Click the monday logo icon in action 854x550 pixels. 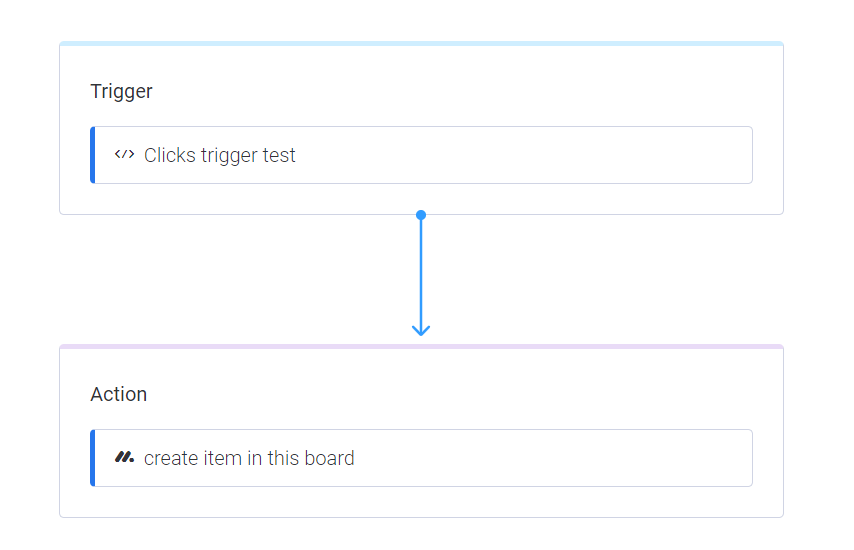[x=124, y=457]
